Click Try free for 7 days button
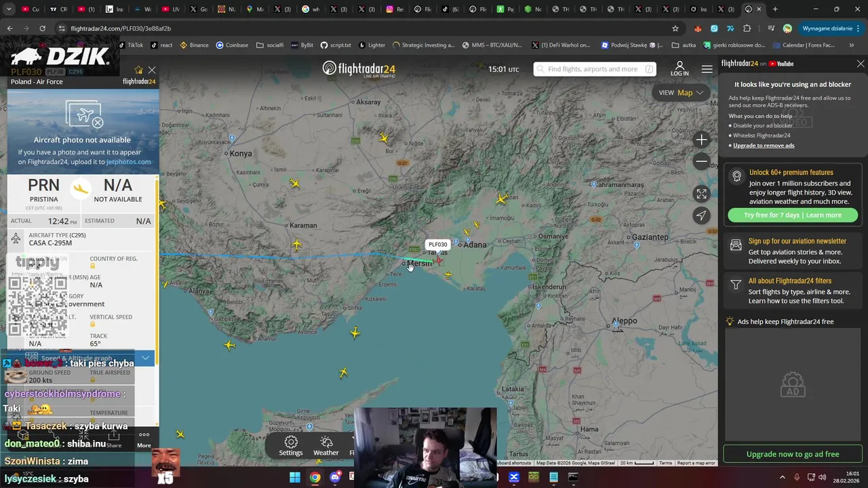This screenshot has width=868, height=488. click(x=792, y=215)
